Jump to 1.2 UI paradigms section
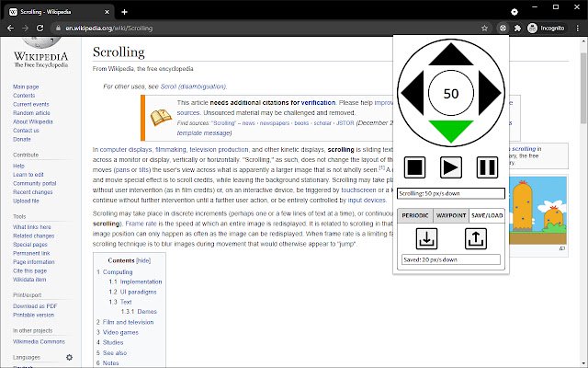The height and width of the screenshot is (368, 588). click(x=132, y=292)
